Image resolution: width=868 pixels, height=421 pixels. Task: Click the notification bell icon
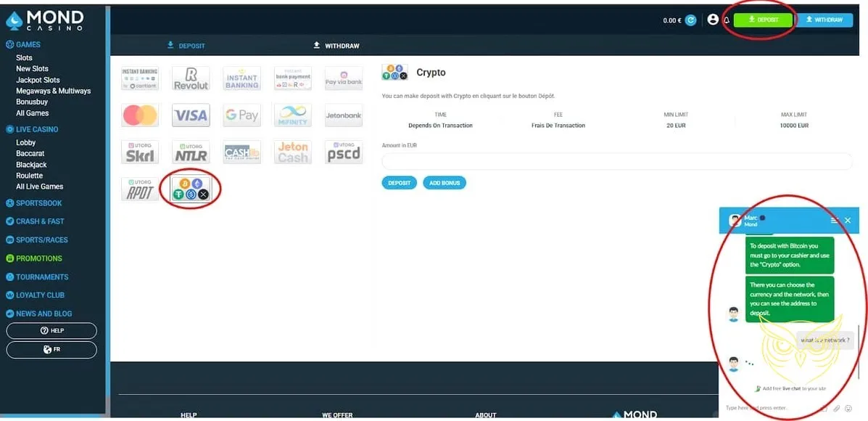727,20
